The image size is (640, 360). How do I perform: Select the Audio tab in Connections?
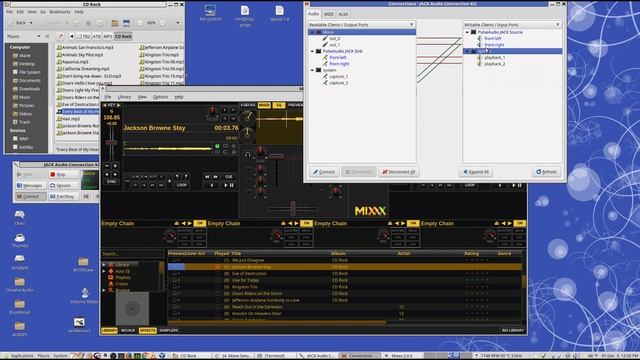coord(313,14)
